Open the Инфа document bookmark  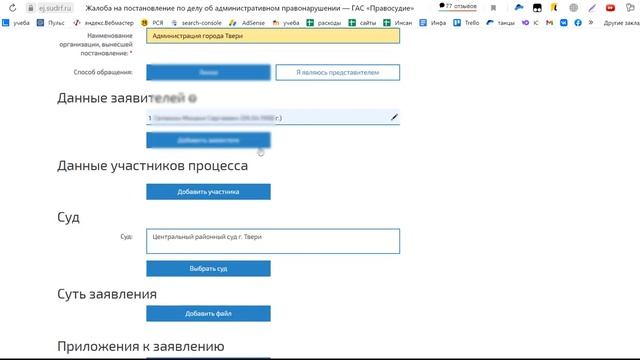(x=433, y=23)
